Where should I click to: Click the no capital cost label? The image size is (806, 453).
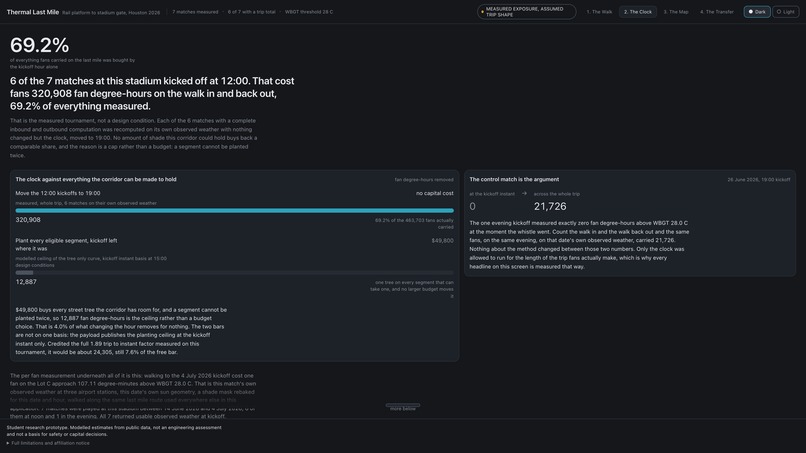click(435, 193)
